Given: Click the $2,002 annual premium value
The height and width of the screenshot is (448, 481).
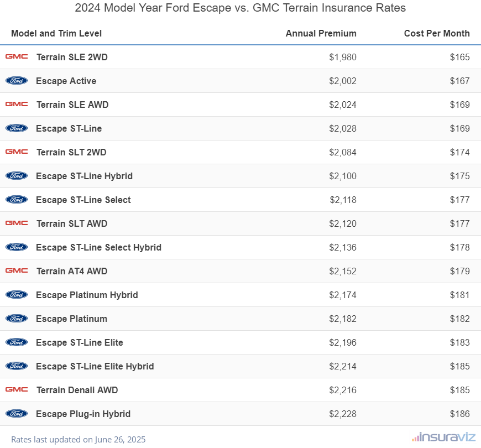Looking at the screenshot, I should coord(343,81).
